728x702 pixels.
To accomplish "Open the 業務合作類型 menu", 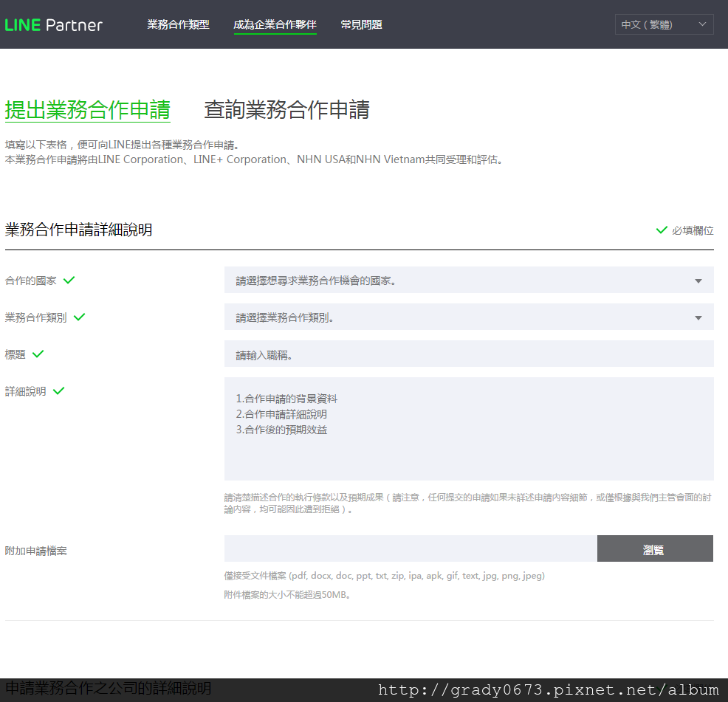I will click(178, 24).
